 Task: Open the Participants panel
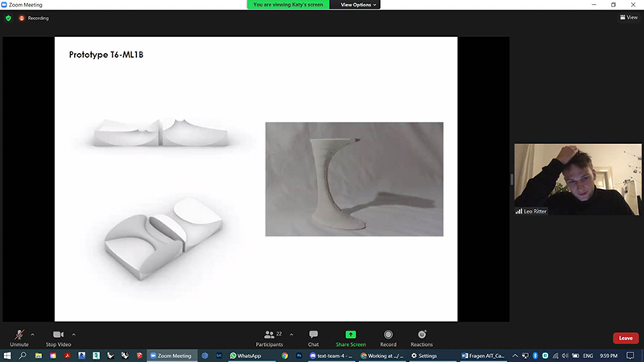click(270, 338)
